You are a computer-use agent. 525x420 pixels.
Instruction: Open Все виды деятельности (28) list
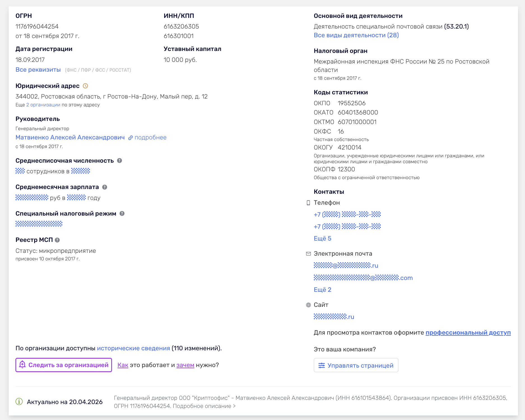coord(356,35)
